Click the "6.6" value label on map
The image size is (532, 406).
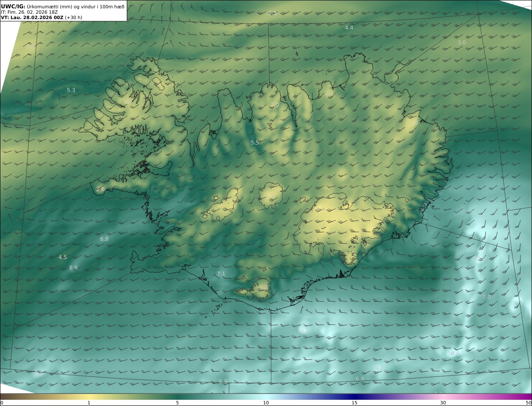pyautogui.click(x=74, y=268)
